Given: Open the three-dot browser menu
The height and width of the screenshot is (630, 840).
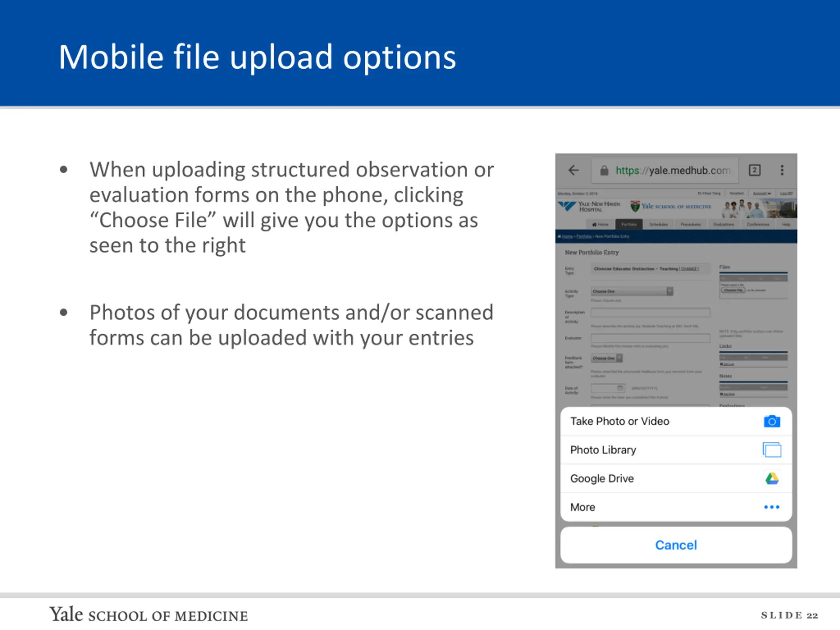Looking at the screenshot, I should [x=782, y=170].
